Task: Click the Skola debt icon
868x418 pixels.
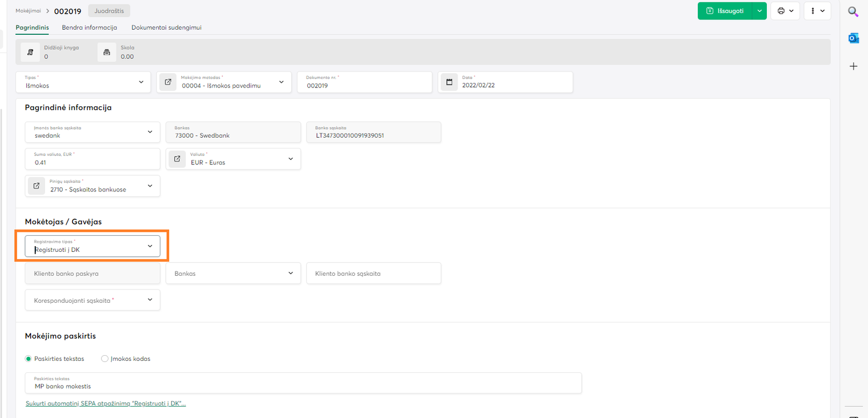Action: pos(106,52)
